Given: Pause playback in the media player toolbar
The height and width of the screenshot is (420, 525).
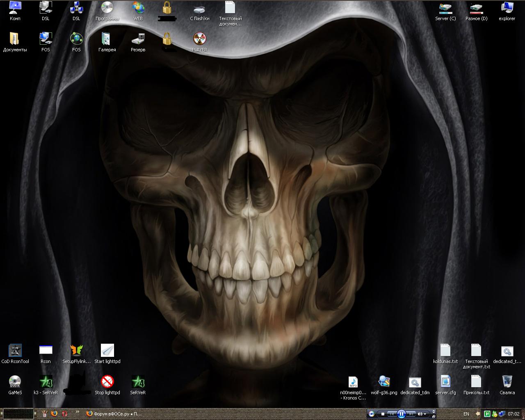Looking at the screenshot, I should coord(402,414).
